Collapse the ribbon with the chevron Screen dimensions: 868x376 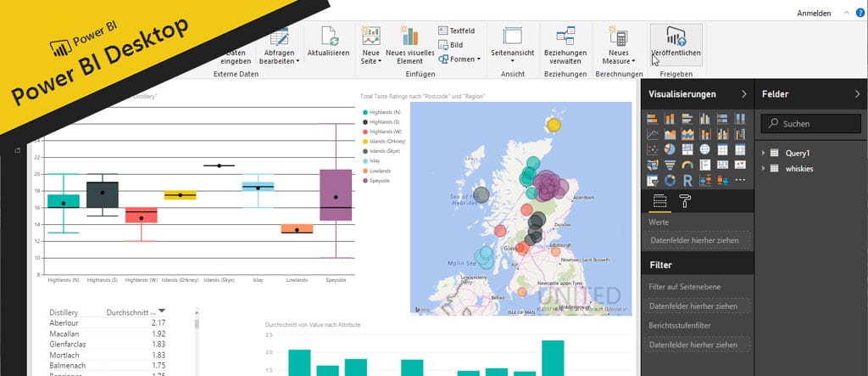(846, 13)
